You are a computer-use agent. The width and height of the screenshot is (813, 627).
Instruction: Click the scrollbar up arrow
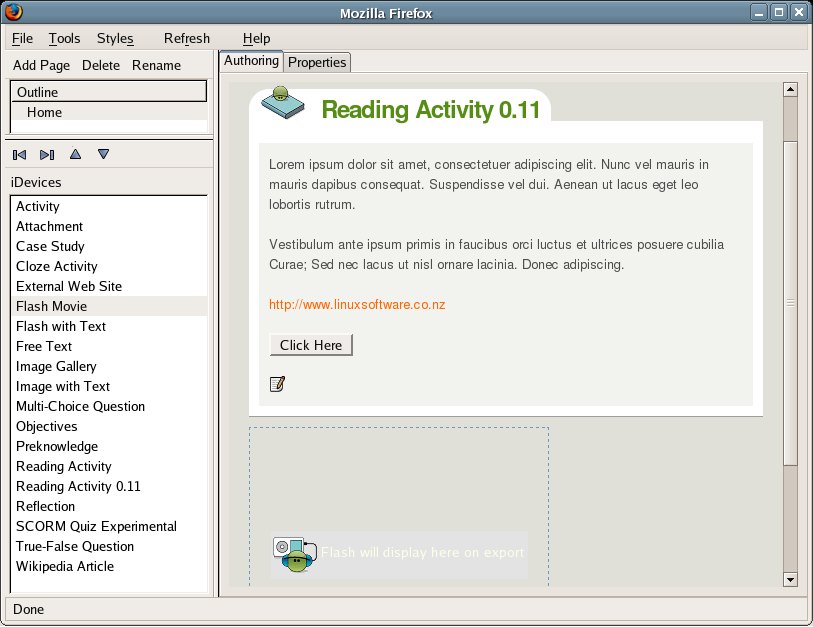point(790,89)
